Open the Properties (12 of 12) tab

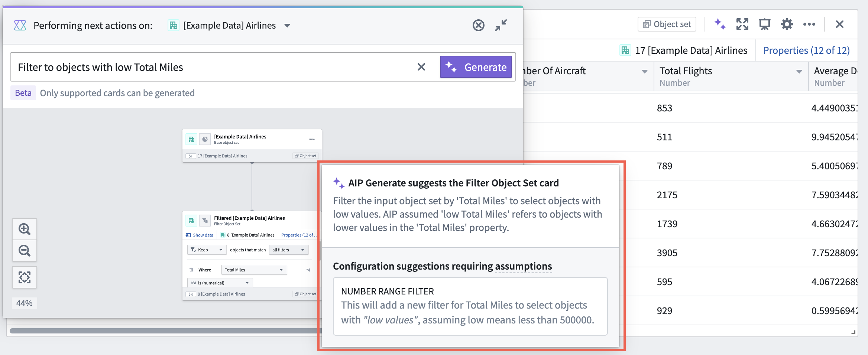[x=806, y=50]
